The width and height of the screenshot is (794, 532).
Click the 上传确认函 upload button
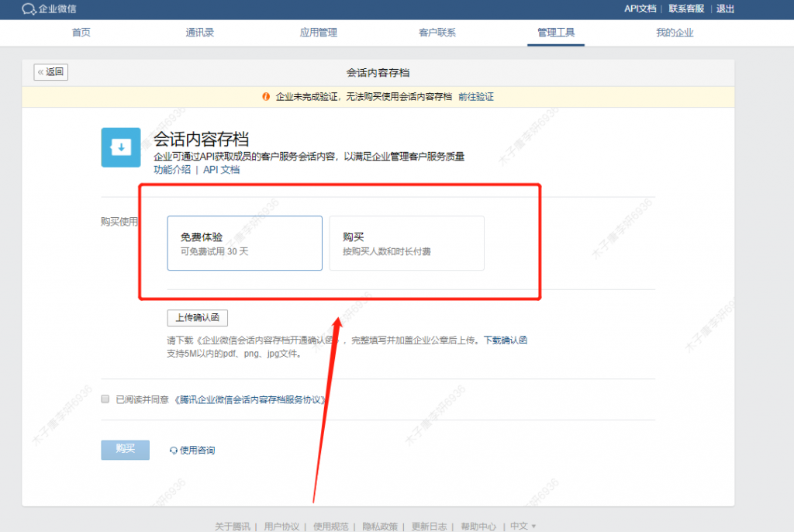[x=197, y=318]
